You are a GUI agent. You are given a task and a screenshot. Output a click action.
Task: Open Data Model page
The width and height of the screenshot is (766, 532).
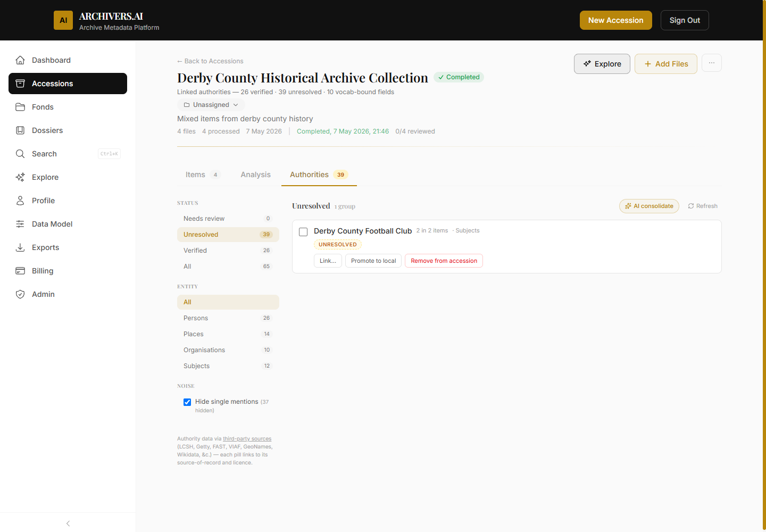(x=68, y=224)
